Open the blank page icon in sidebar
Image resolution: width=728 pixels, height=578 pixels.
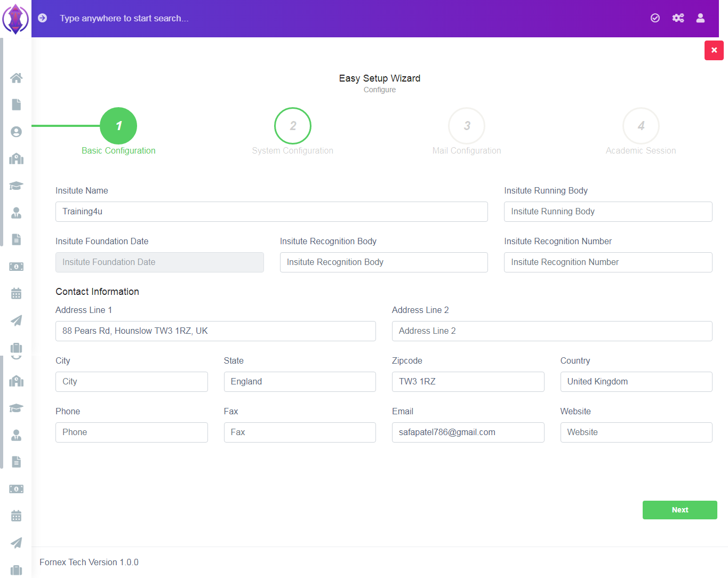pos(17,105)
